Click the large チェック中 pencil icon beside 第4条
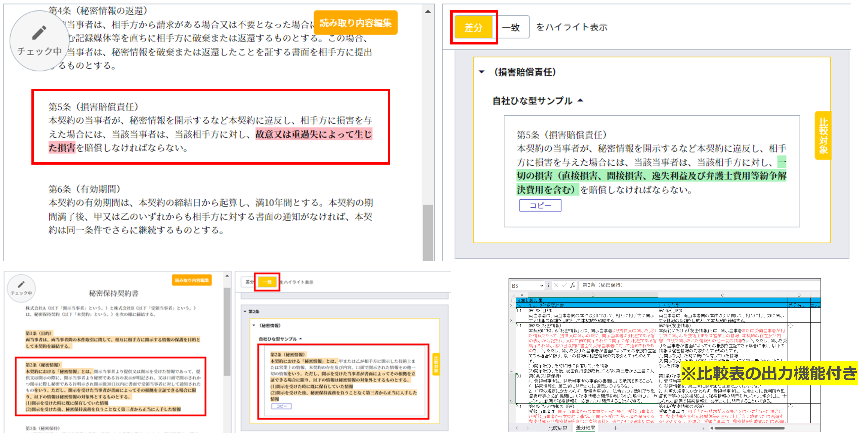868x433 pixels. coord(39,40)
